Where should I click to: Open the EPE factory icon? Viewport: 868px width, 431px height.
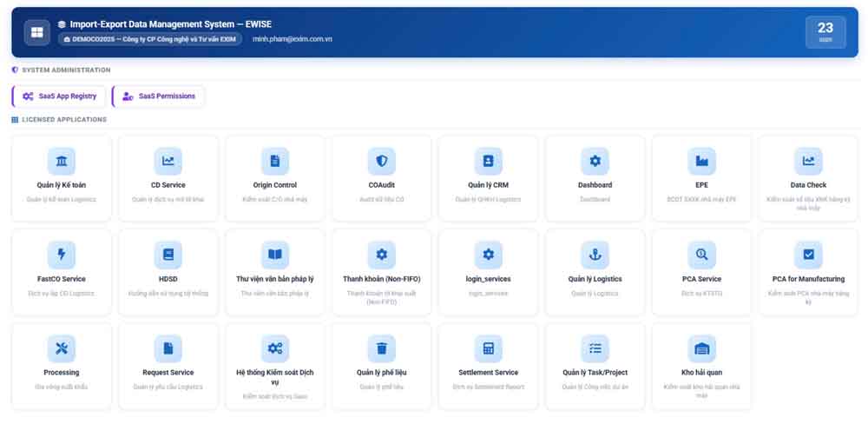tap(702, 162)
